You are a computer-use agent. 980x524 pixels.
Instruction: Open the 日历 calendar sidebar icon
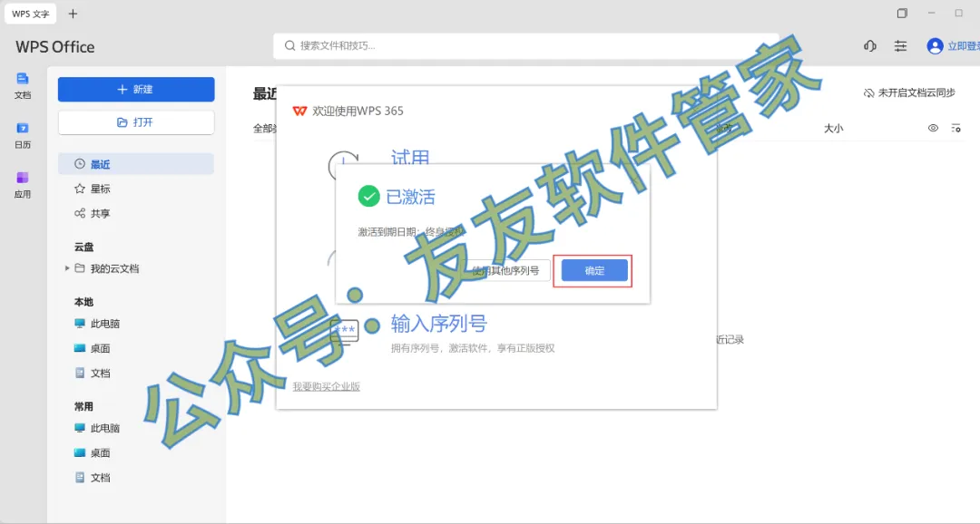point(23,135)
